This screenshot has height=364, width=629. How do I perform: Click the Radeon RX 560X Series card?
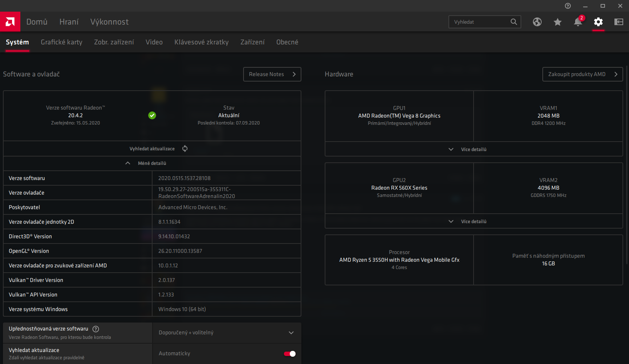399,188
